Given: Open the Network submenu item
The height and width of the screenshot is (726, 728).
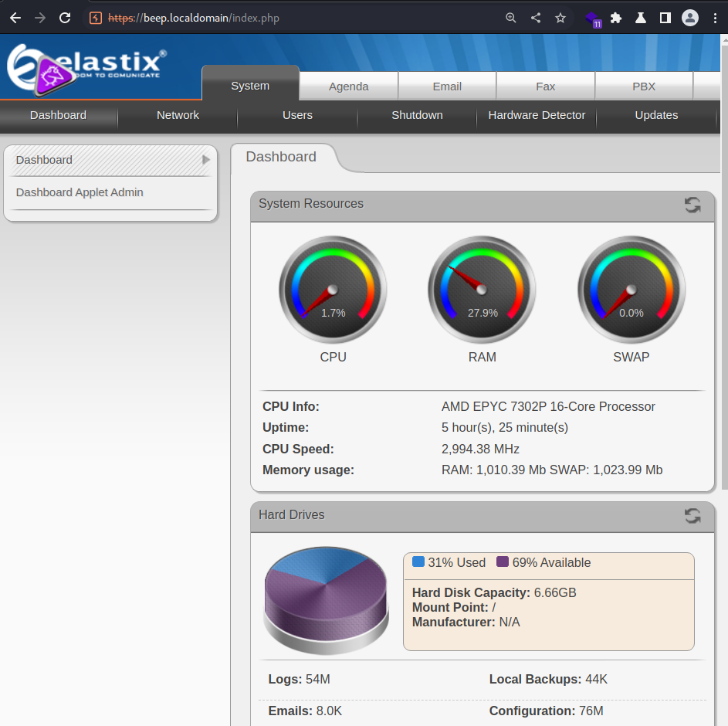Looking at the screenshot, I should (178, 115).
